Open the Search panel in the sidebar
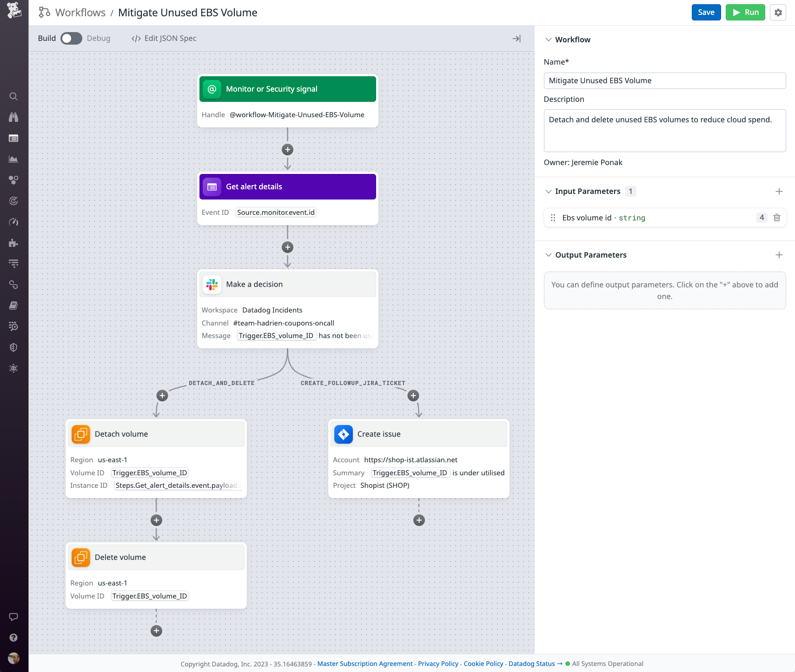The width and height of the screenshot is (795, 672). (13, 96)
